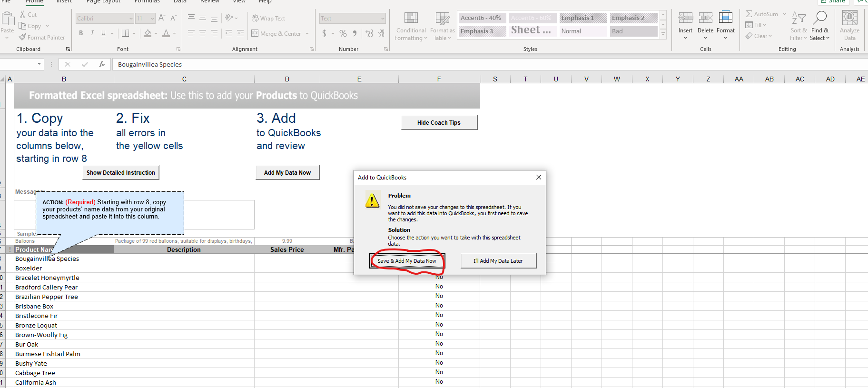Open Find & Select
Image resolution: width=868 pixels, height=388 pixels.
click(819, 26)
